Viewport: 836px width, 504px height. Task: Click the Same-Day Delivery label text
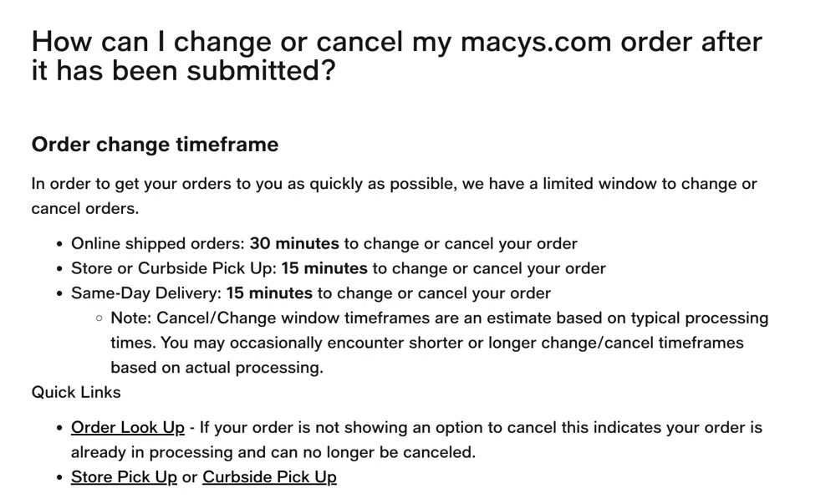coord(146,293)
